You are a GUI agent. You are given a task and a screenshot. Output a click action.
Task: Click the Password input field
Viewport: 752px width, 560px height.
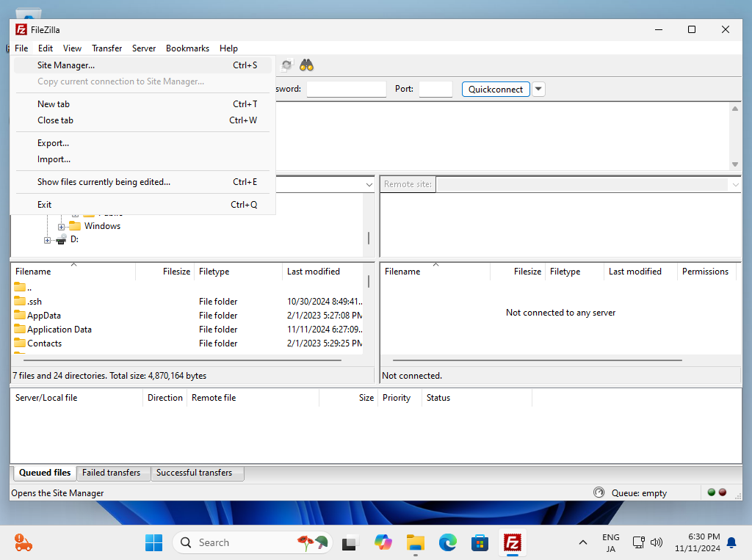(x=347, y=90)
